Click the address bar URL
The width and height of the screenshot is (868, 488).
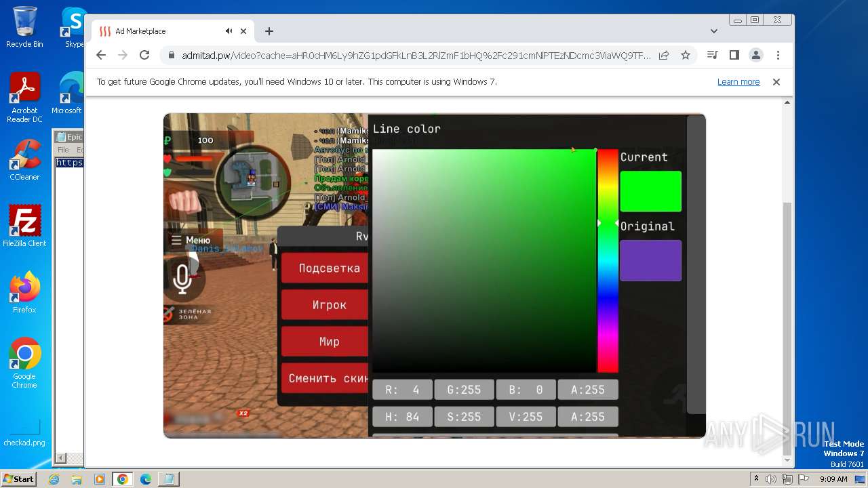(x=416, y=55)
